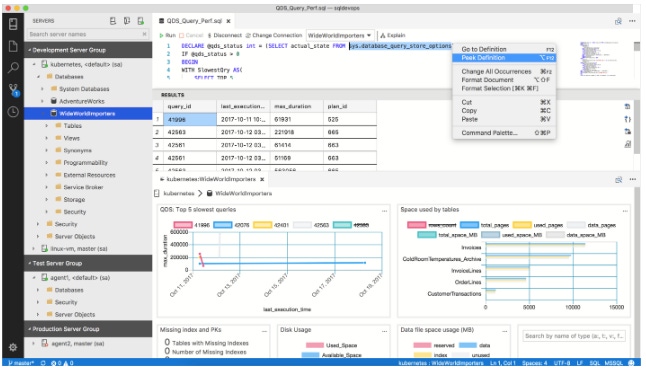Click the Show Active Connections icon in the Servers header

140,21
